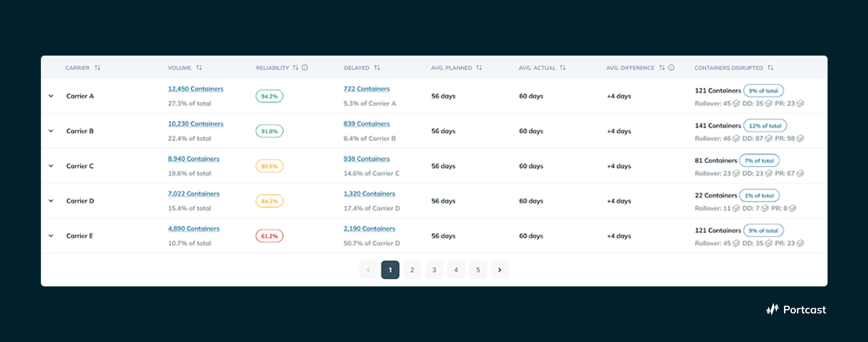This screenshot has height=342, width=868.
Task: Click next page arrow button
Action: click(x=500, y=270)
